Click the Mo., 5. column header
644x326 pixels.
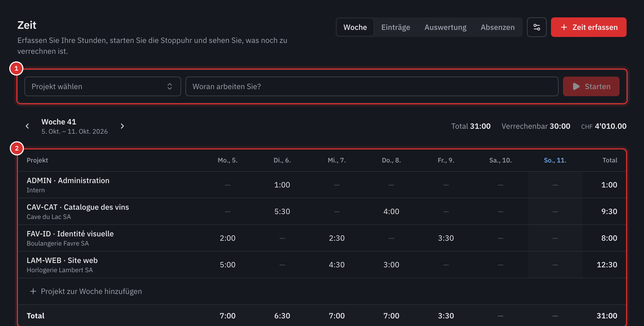228,160
